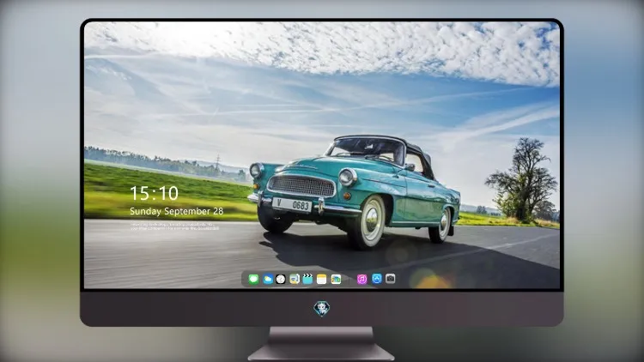644x362 pixels.
Task: Click the 15:10 clock display
Action: pos(154,193)
